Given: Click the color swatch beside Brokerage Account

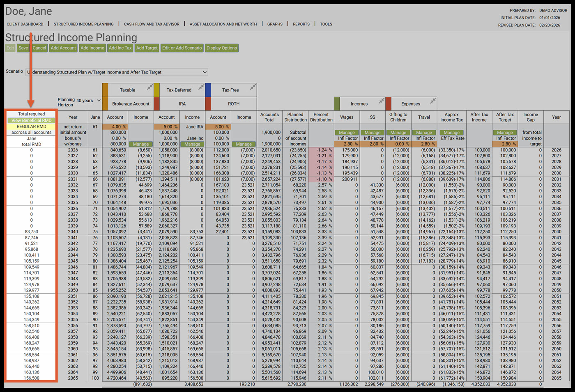Looking at the screenshot, I should point(105,104).
